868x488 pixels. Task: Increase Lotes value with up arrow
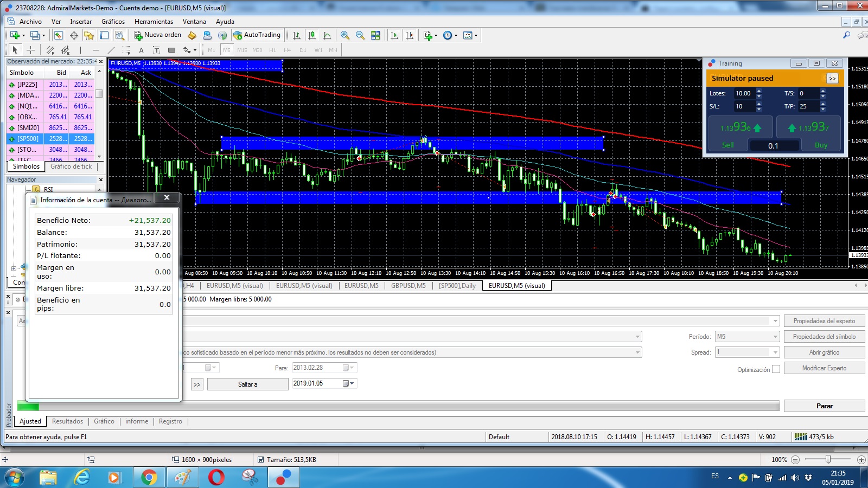pyautogui.click(x=759, y=91)
